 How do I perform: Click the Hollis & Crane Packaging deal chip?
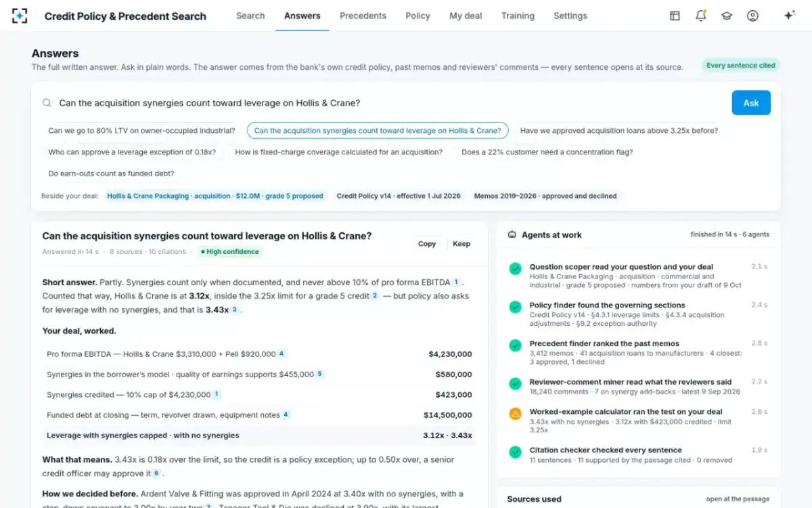point(215,196)
